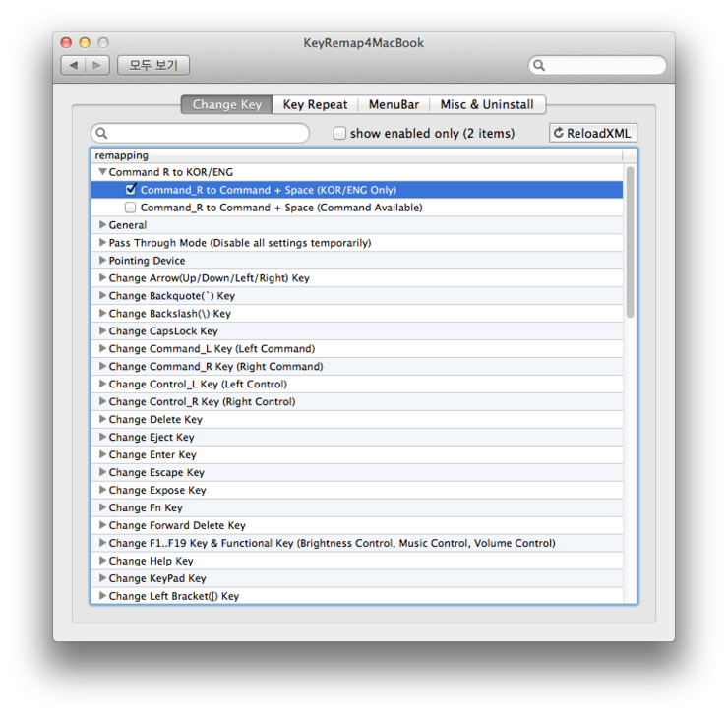728x715 pixels.
Task: Open the Misc & Uninstall tab
Action: 487,104
